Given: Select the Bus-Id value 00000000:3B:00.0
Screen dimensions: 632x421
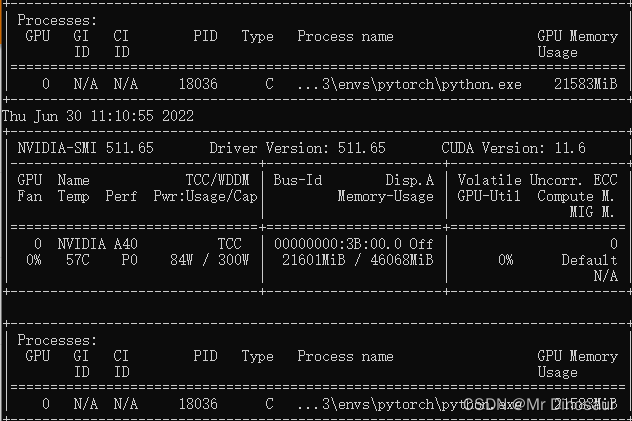Looking at the screenshot, I should tap(338, 244).
